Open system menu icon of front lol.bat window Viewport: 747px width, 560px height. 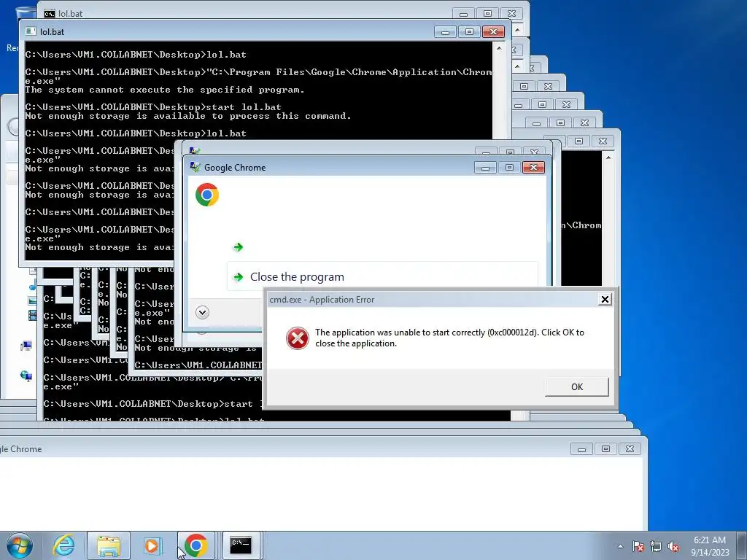31,31
